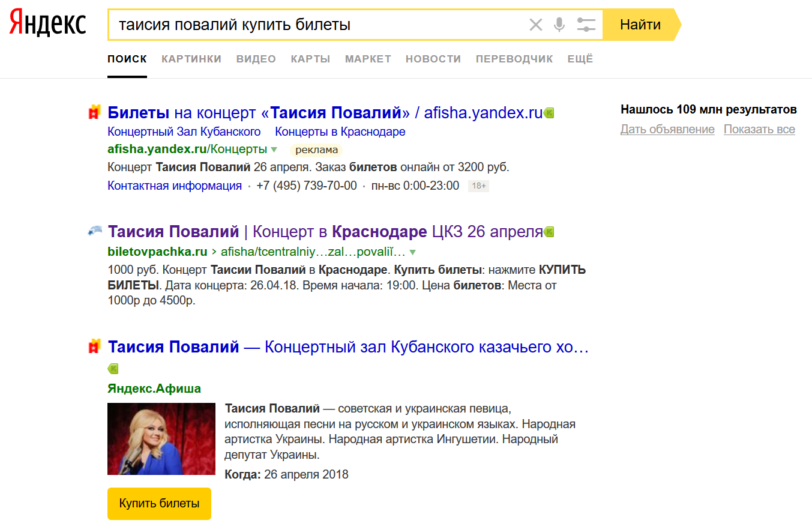Image resolution: width=812 pixels, height=532 pixels.
Task: Expand the Ещё menu
Action: (x=580, y=59)
